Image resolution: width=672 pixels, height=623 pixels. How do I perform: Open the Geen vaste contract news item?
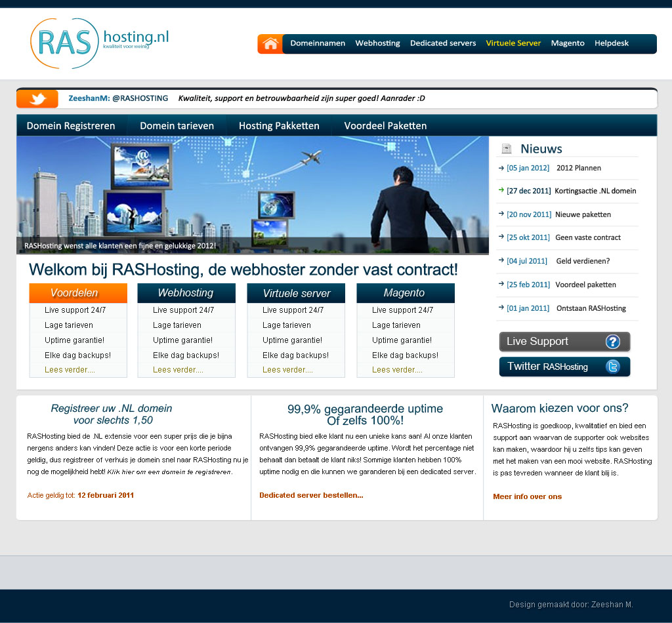click(588, 237)
